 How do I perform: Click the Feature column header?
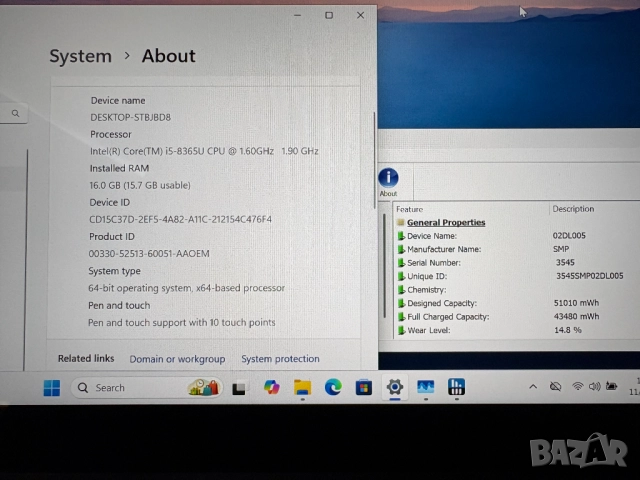pos(409,209)
